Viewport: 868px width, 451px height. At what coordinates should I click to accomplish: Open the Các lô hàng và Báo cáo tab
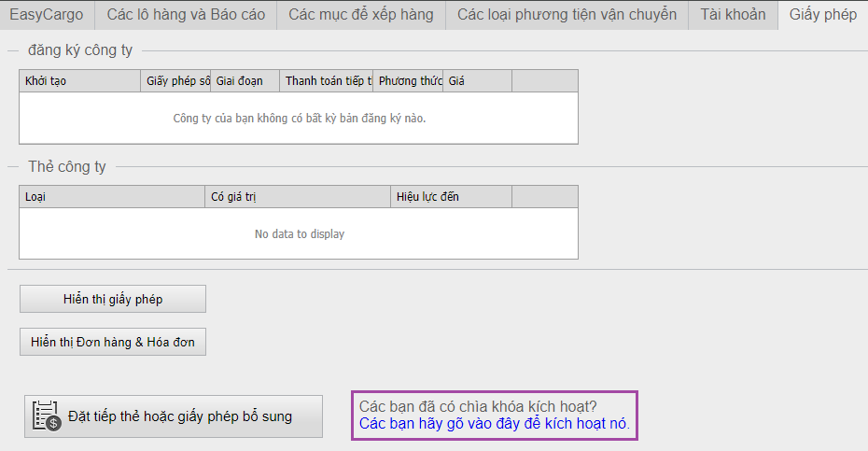click(186, 15)
